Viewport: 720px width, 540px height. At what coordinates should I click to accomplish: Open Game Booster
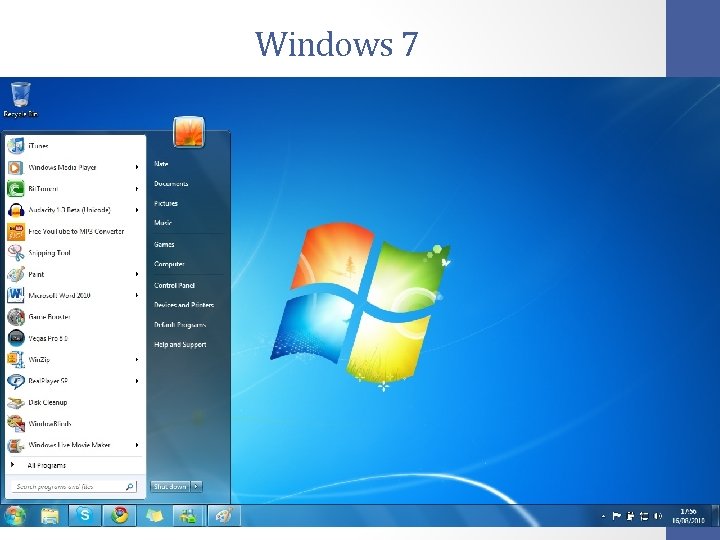coord(76,317)
